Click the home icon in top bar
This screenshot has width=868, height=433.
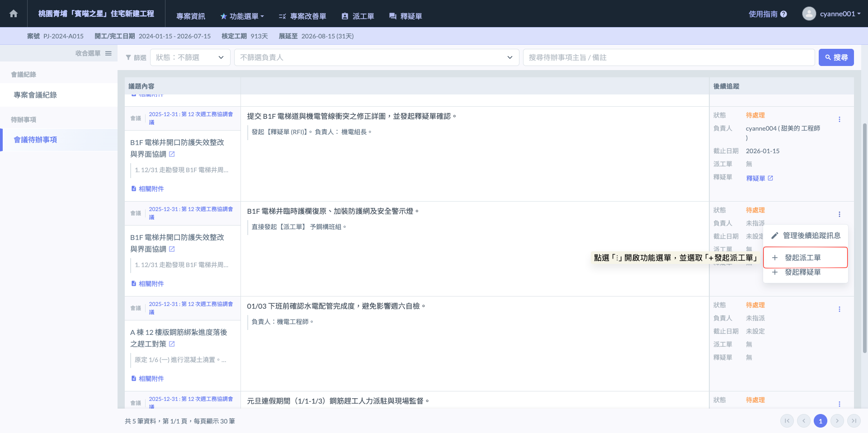pyautogui.click(x=14, y=14)
